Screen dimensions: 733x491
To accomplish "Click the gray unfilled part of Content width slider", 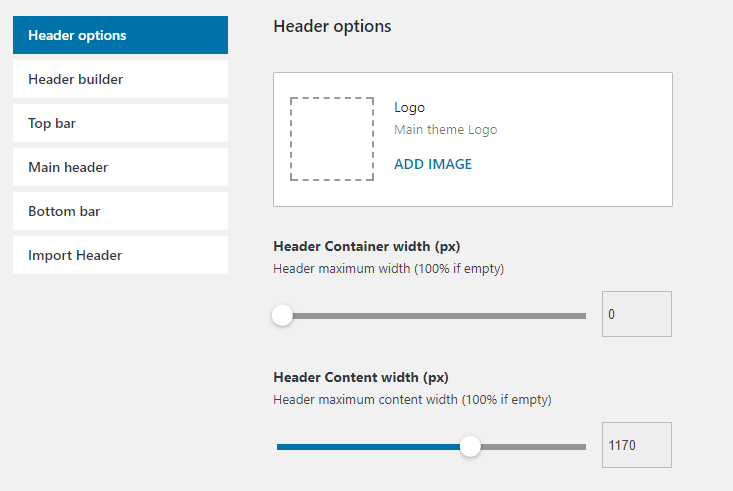I will coord(532,446).
